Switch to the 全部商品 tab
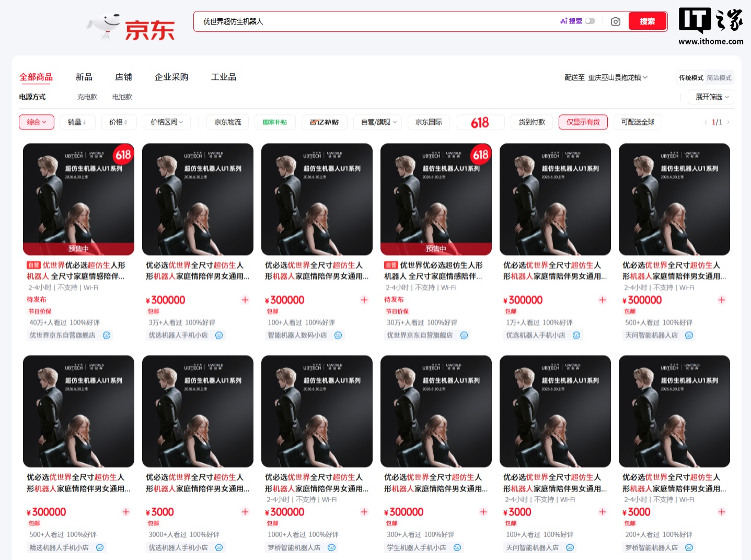Screen dimensions: 751x560 (36, 77)
